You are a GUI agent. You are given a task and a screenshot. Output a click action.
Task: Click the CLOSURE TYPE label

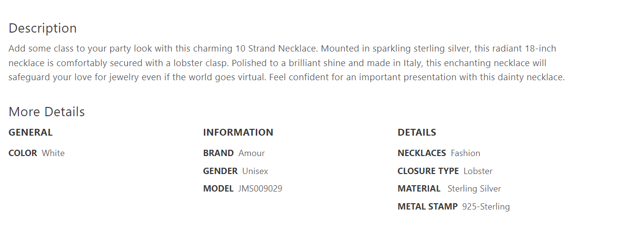428,171
